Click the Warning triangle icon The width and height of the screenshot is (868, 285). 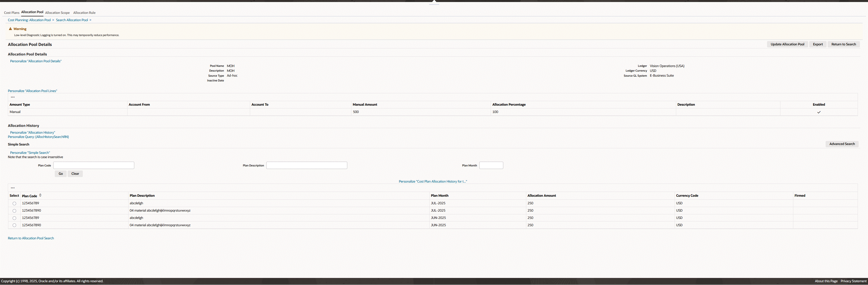pyautogui.click(x=10, y=29)
